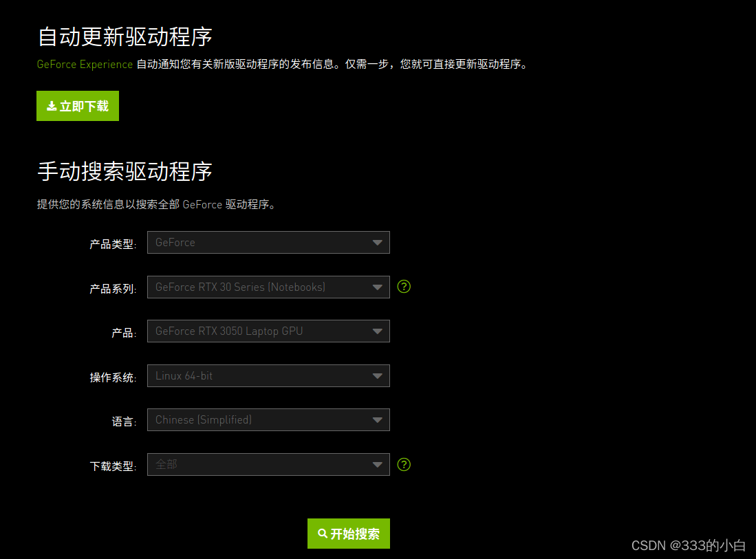Open the 产品 RTX 3050 Laptop GPU dropdown

pos(268,331)
